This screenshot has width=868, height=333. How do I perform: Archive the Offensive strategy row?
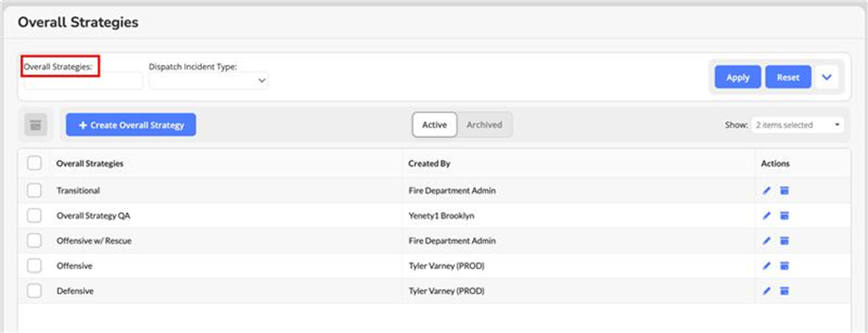(783, 266)
